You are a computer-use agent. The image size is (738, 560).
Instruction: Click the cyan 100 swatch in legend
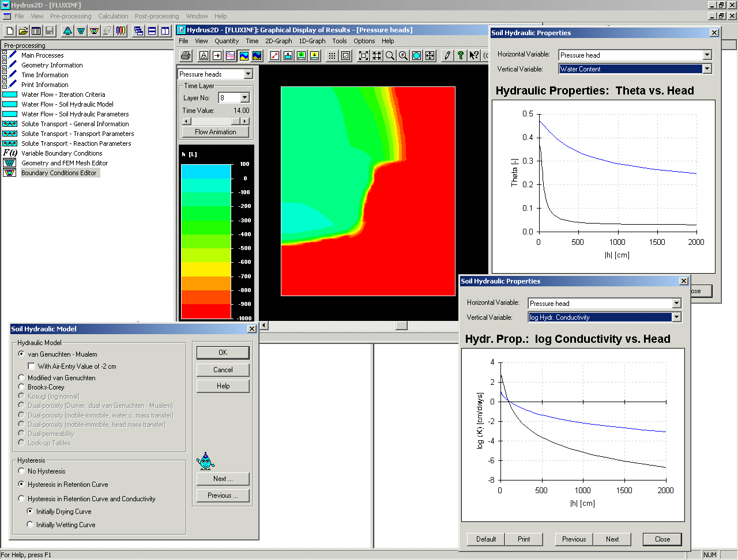click(206, 171)
